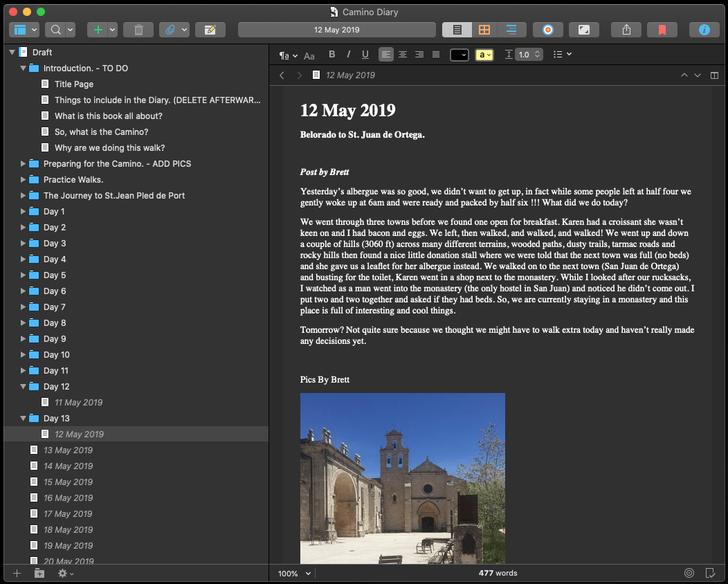Click the monastery photo in editor
Screen dimensions: 728x584
[x=403, y=478]
